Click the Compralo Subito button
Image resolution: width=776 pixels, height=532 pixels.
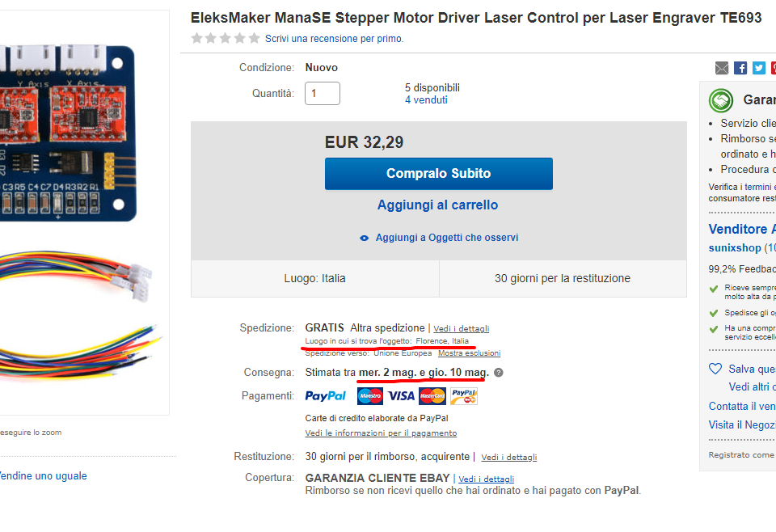(438, 174)
